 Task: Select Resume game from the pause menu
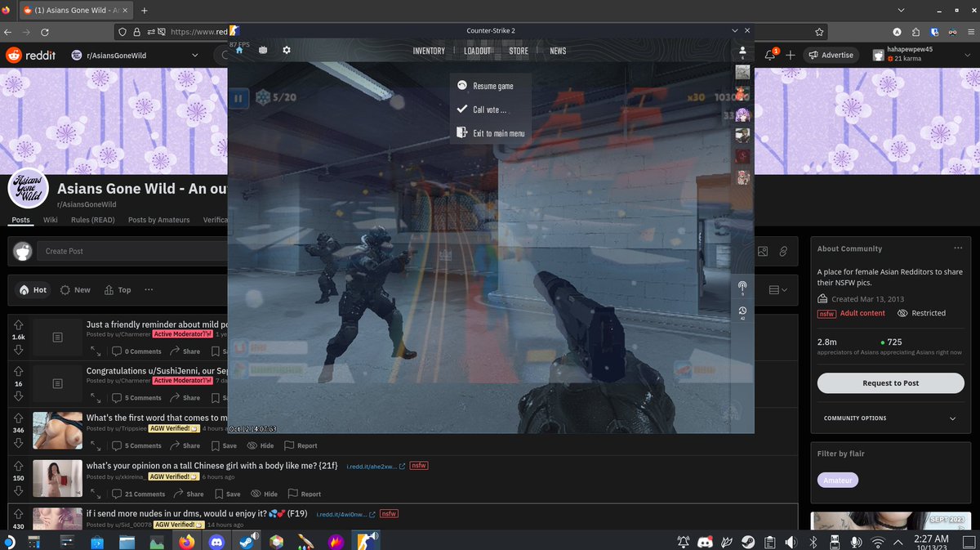coord(486,86)
